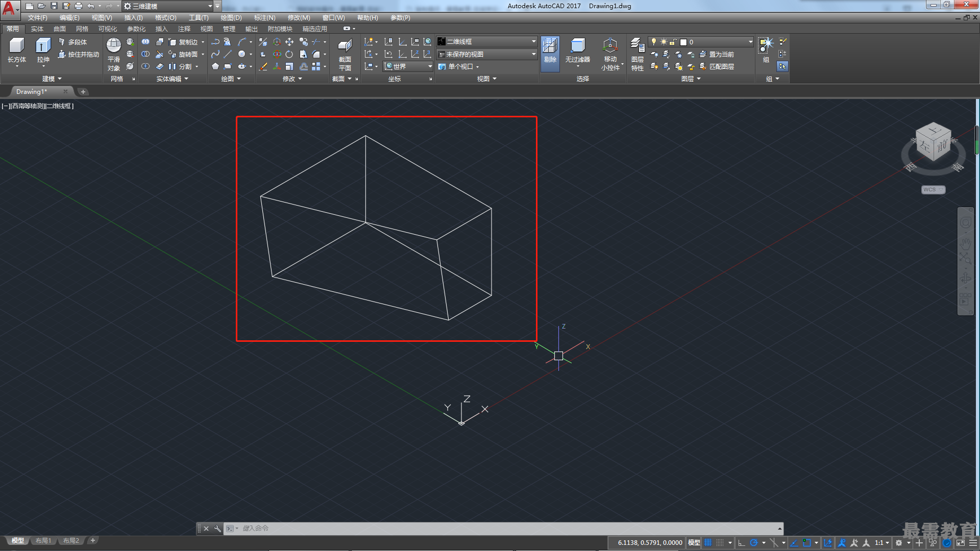Select the 拉伸 extrude tool
The image size is (980, 551).
click(43, 51)
